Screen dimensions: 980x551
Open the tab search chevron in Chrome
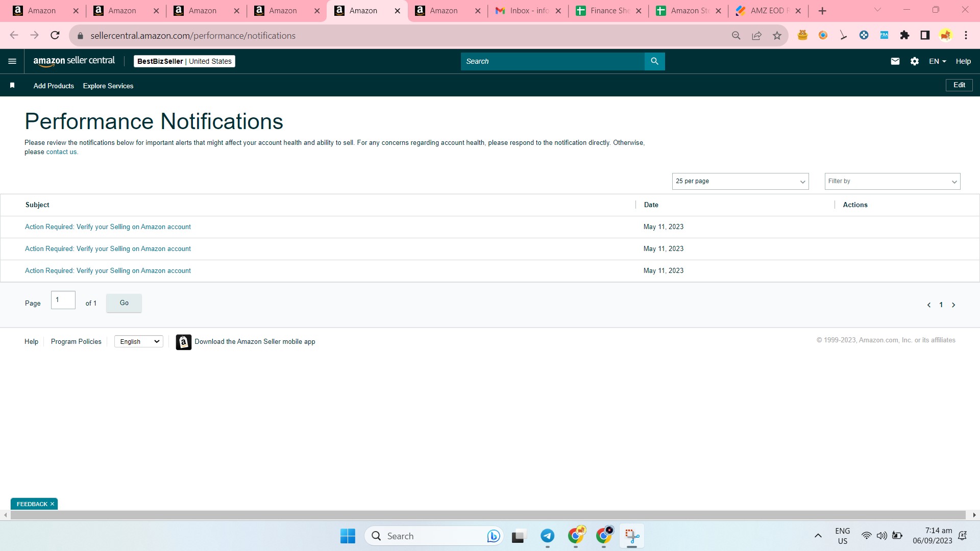coord(877,10)
